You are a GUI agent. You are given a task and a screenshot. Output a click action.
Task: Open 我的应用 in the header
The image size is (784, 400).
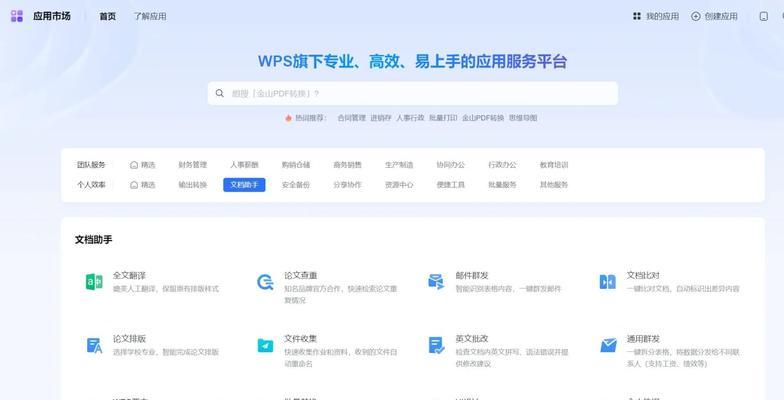(656, 16)
